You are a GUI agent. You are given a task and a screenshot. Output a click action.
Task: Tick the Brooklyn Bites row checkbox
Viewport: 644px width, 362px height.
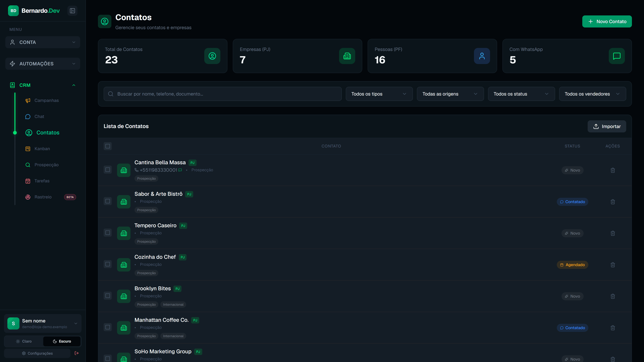pyautogui.click(x=108, y=295)
